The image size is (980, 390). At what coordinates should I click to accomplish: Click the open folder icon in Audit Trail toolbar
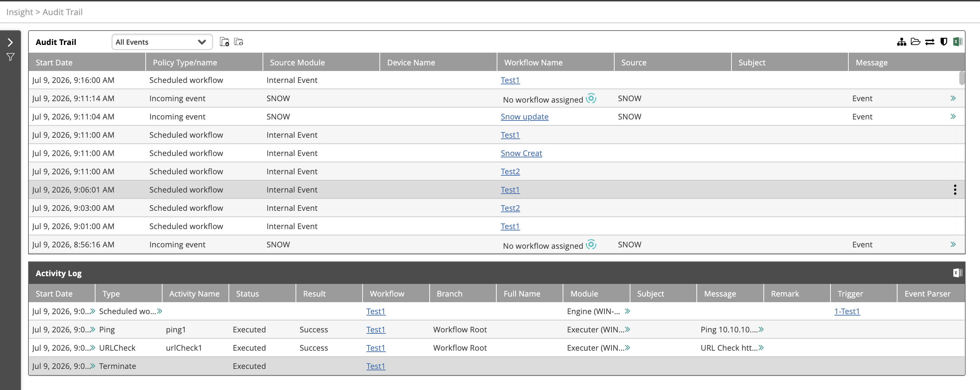[915, 42]
